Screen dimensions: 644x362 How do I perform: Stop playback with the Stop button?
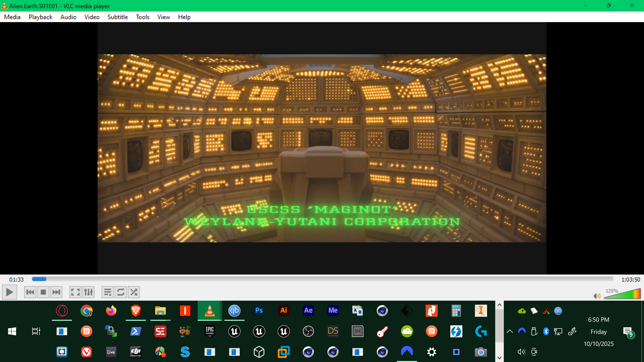tap(43, 292)
